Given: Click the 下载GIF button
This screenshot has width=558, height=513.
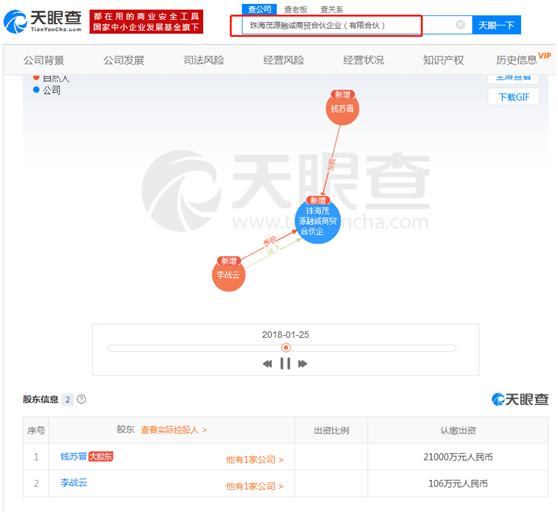Looking at the screenshot, I should point(514,97).
